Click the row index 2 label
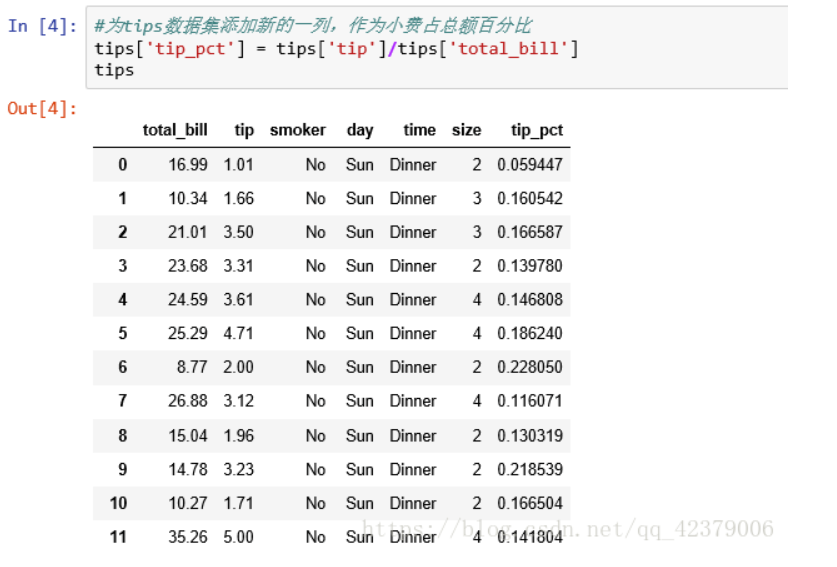Screen dimensions: 837x567 [123, 232]
